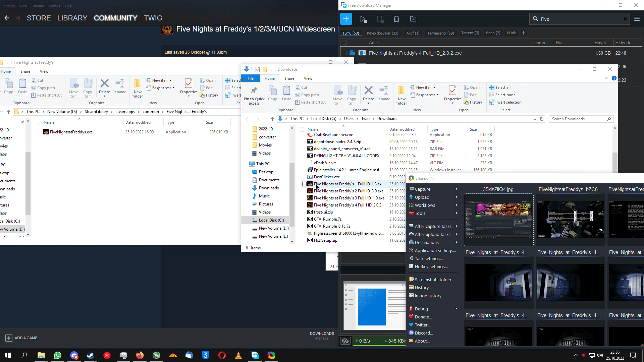
Task: Tick checkbox next to Five Nights 1 FullHD file
Action: tap(304, 184)
